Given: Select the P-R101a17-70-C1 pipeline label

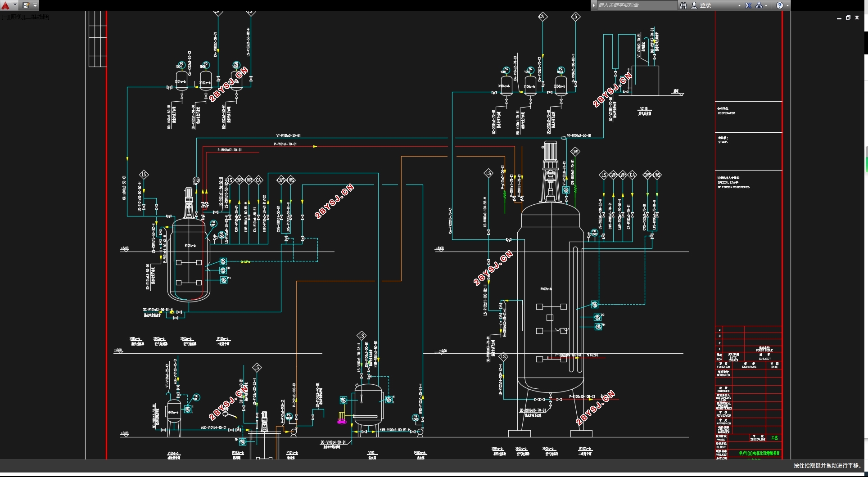Looking at the screenshot, I should click(230, 150).
